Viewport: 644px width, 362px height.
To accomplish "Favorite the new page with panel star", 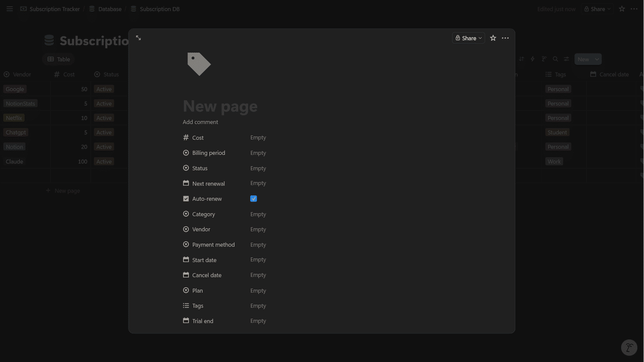I will pos(493,38).
